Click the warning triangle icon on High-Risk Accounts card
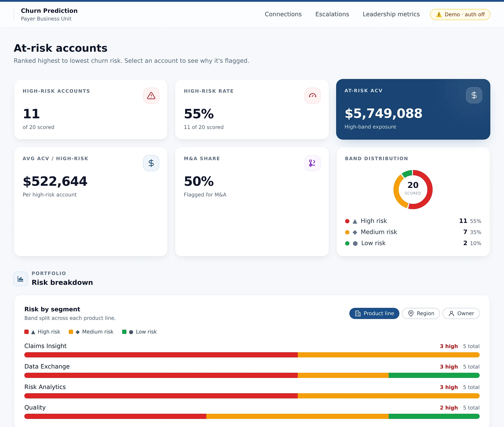Viewport: 504px width, 427px height. (151, 96)
